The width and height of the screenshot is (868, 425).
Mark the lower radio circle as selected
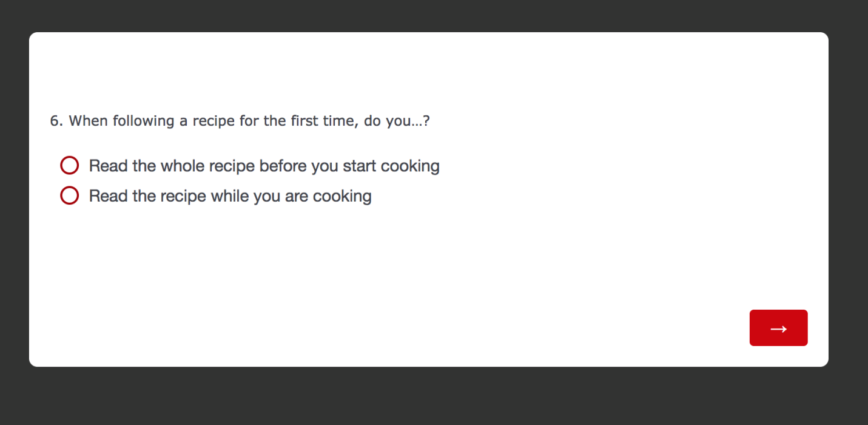coord(70,195)
